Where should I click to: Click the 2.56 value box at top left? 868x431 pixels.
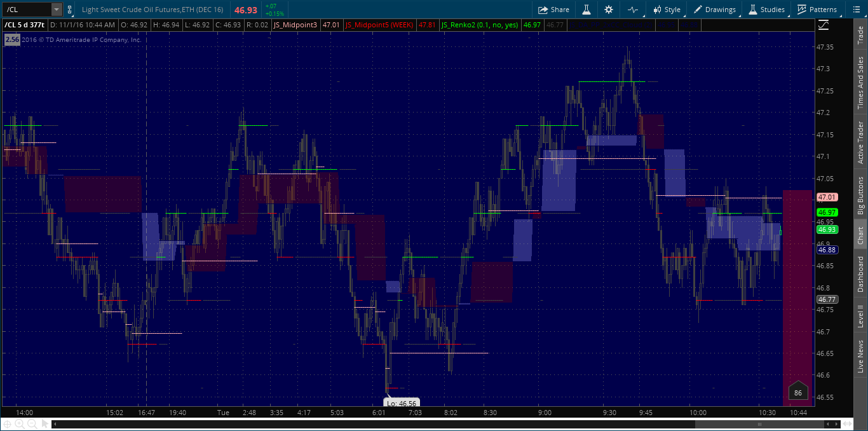coord(12,39)
